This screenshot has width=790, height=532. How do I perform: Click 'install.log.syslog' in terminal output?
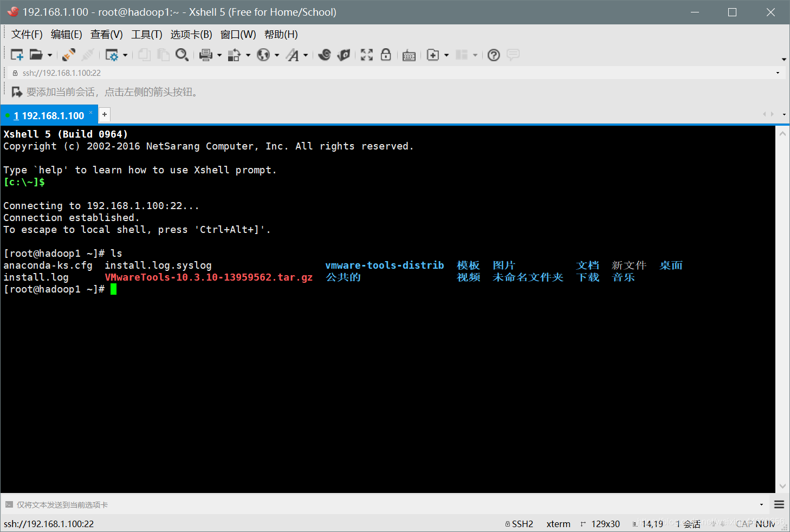click(158, 265)
